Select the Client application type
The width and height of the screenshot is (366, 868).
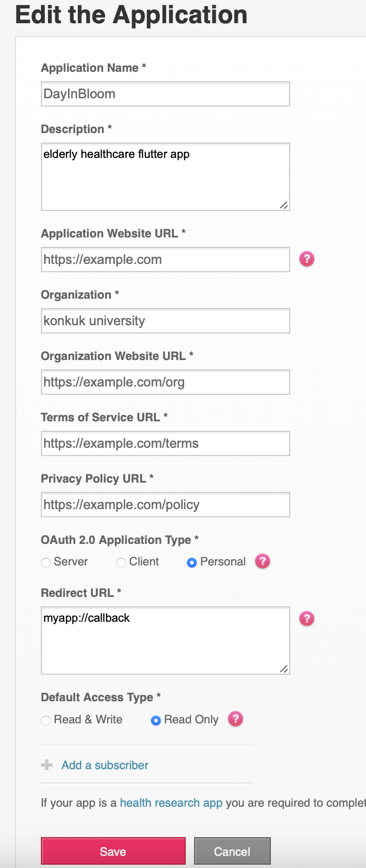(x=121, y=563)
